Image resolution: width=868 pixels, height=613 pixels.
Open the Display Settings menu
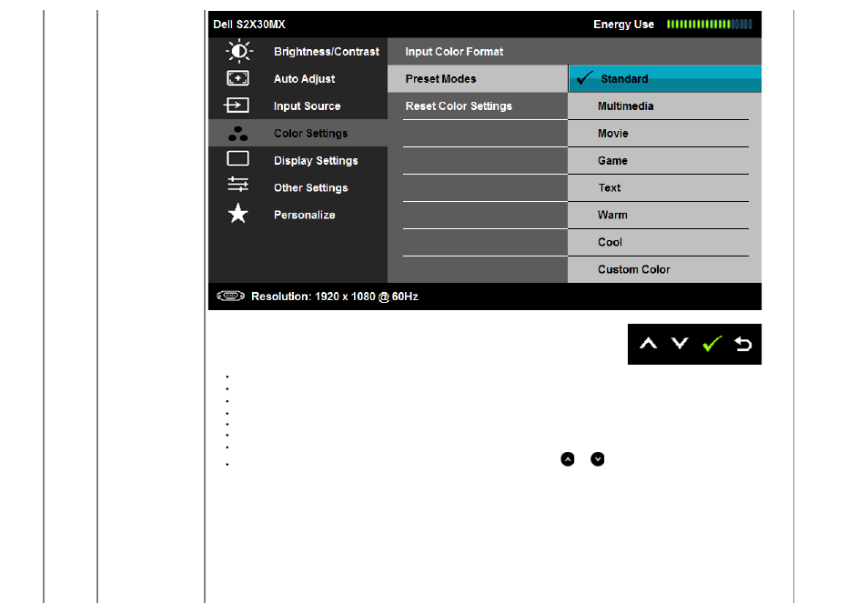point(298,160)
